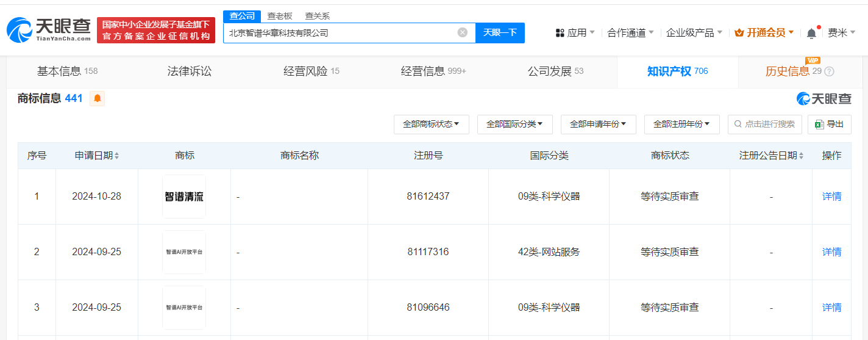Switch to the 查老板 search tab
The height and width of the screenshot is (340, 868).
click(280, 16)
